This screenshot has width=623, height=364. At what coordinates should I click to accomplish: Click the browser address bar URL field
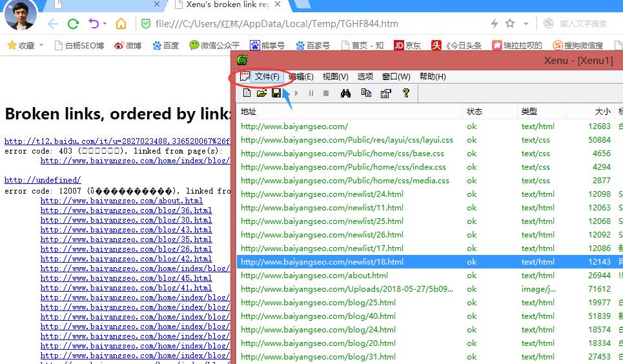tap(277, 24)
